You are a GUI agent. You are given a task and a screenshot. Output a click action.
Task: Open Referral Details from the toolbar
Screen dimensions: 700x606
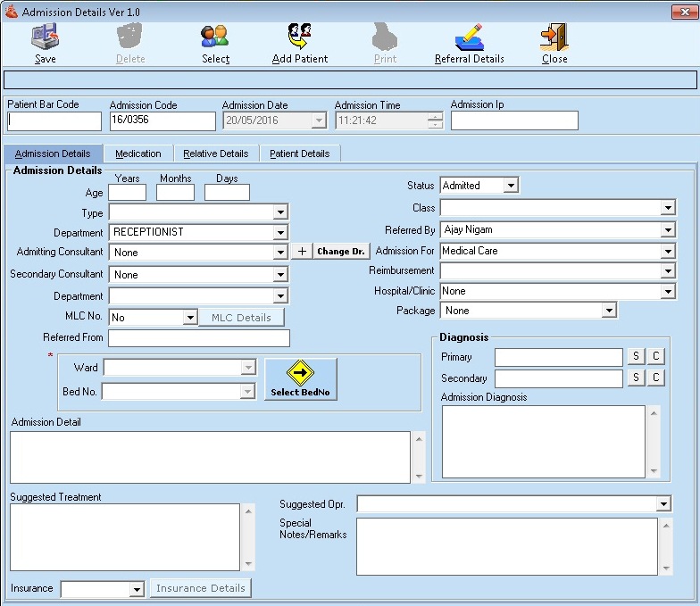[x=469, y=37]
